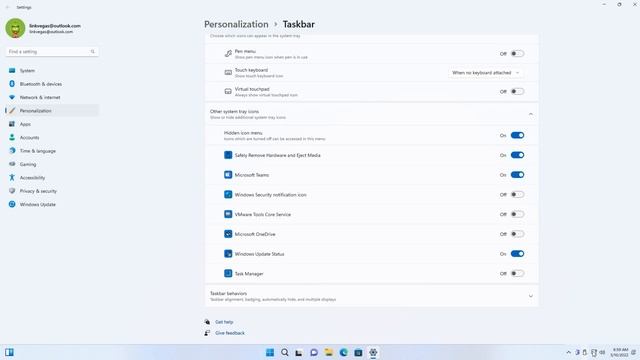Enable VMware Tools Core Service toggle
This screenshot has height=360, width=640.
[x=517, y=214]
